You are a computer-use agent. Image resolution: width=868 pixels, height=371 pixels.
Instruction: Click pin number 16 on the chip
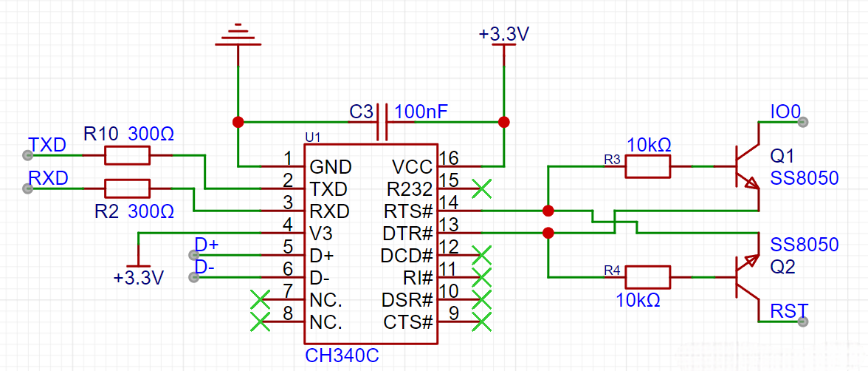click(x=447, y=159)
